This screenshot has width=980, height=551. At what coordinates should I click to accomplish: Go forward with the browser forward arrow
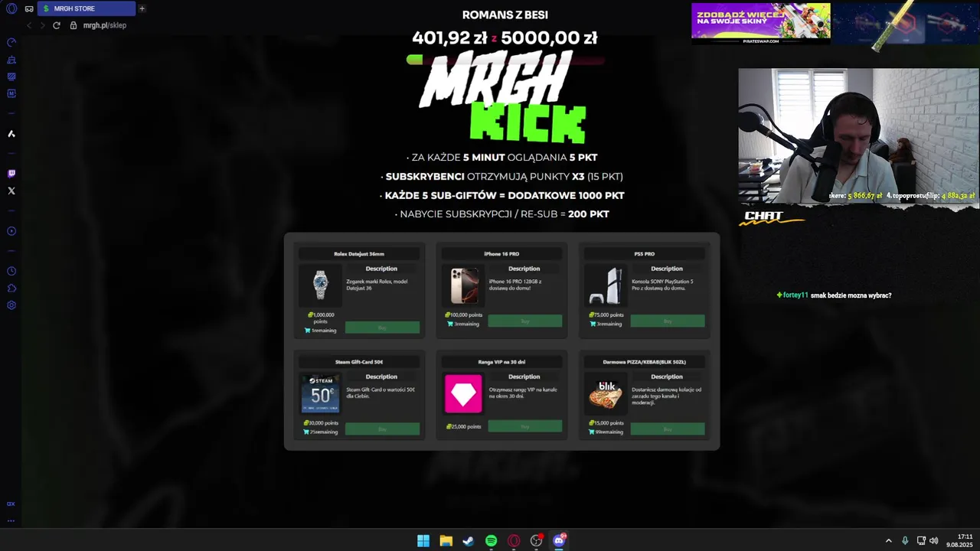click(43, 25)
